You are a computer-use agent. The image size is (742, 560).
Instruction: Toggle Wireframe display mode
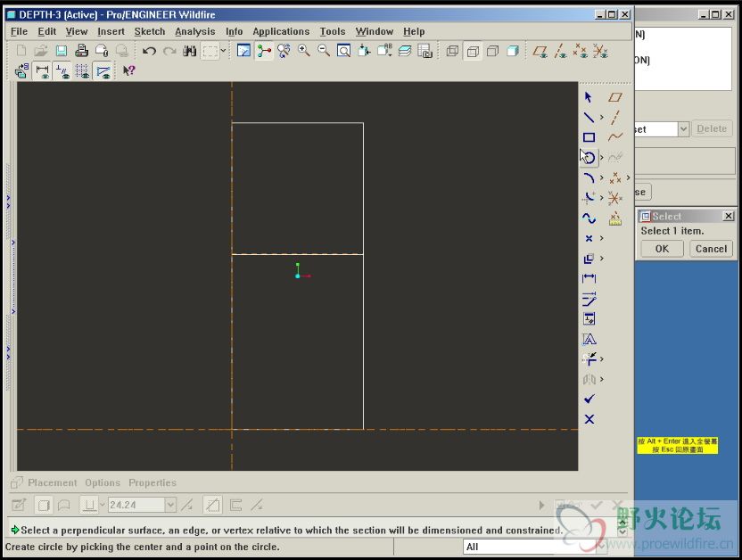pos(452,51)
